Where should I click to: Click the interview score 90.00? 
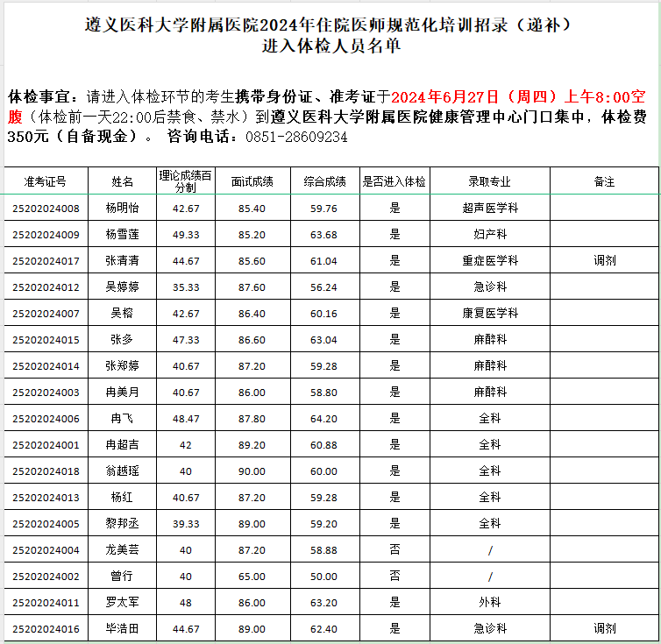(x=252, y=471)
